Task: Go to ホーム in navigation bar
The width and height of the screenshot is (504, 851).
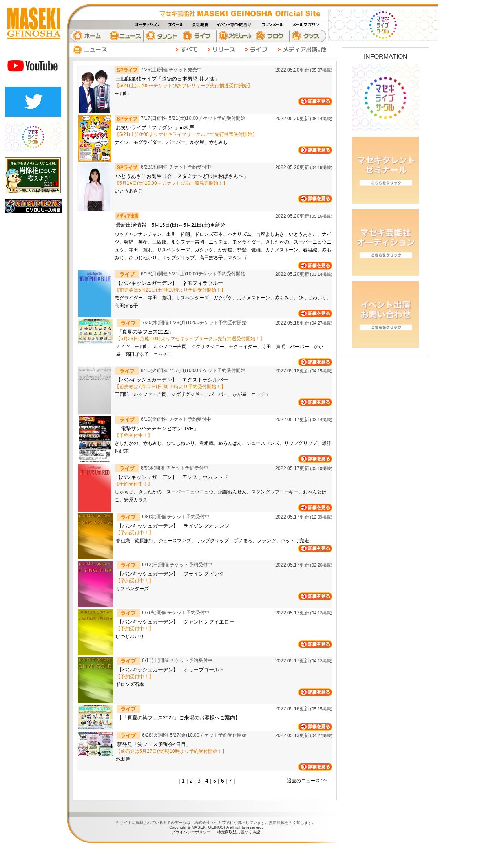Action: pos(89,36)
